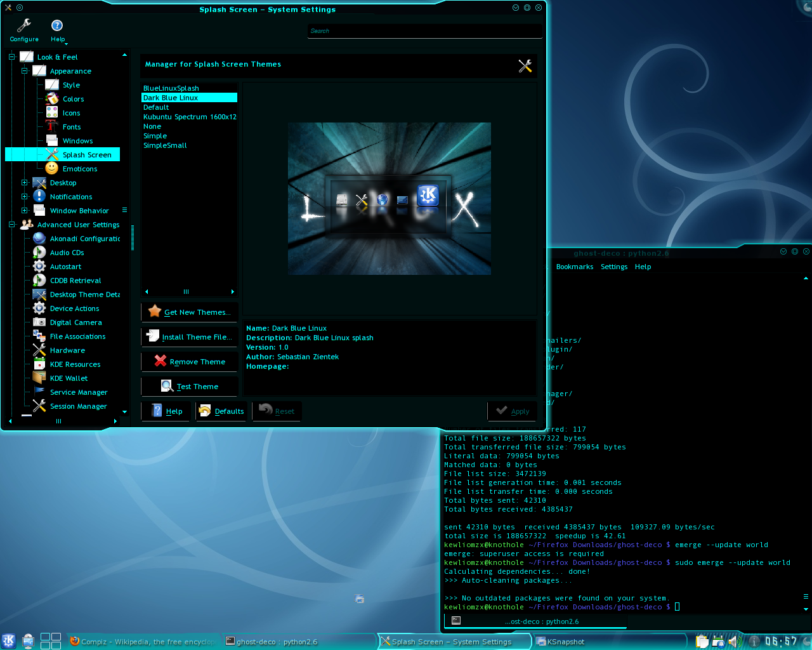
Task: Click the Apply button
Action: [513, 411]
